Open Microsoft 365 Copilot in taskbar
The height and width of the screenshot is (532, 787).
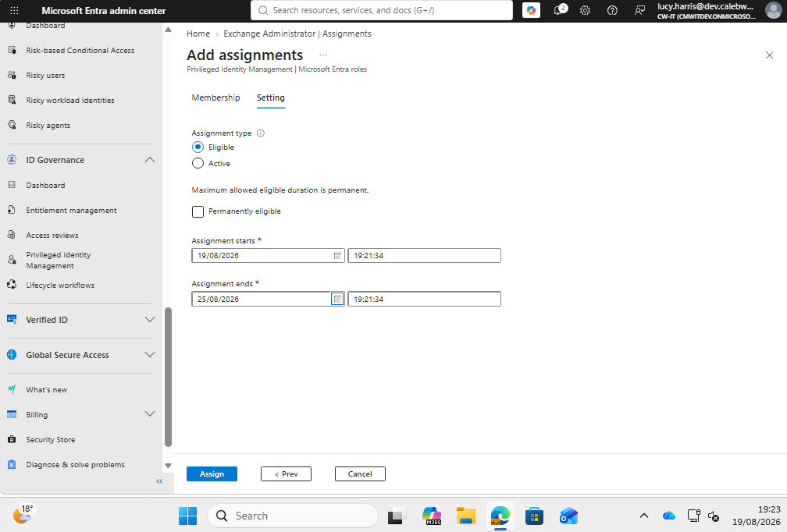click(x=432, y=516)
